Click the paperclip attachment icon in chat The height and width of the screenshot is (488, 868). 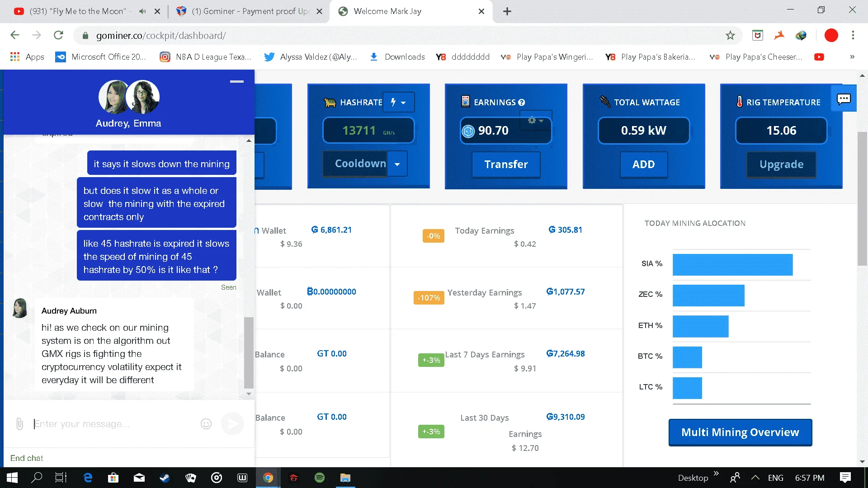click(19, 424)
